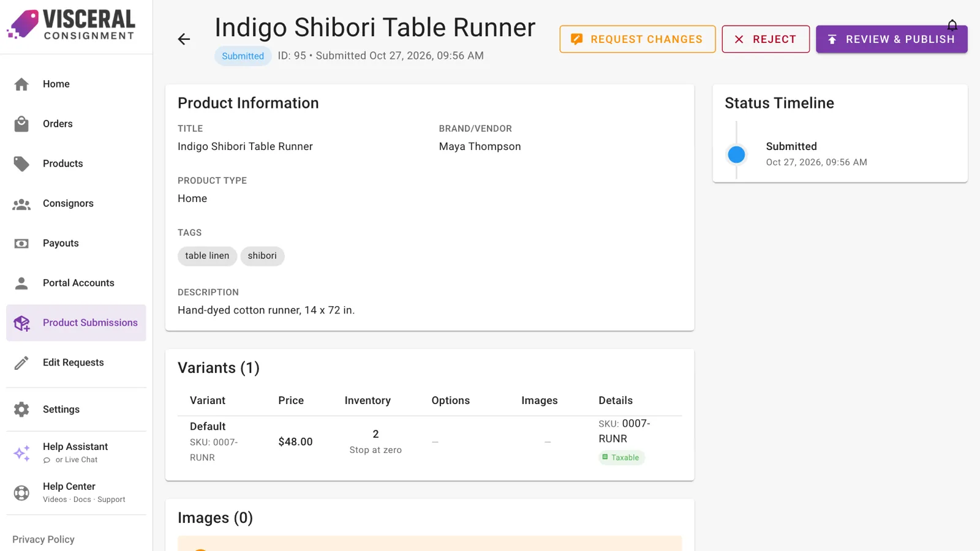980x551 pixels.
Task: Reject this submission
Action: pyautogui.click(x=766, y=39)
